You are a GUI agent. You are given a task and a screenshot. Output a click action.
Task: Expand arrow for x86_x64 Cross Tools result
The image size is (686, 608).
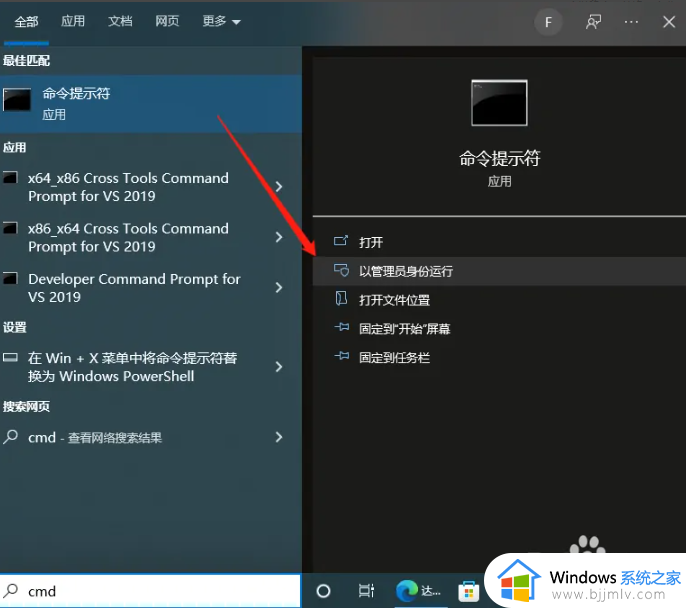pos(279,237)
